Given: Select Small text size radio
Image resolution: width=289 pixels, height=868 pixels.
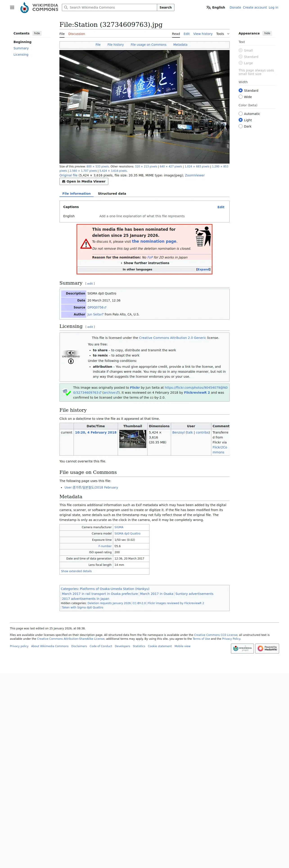Looking at the screenshot, I should pos(241,50).
